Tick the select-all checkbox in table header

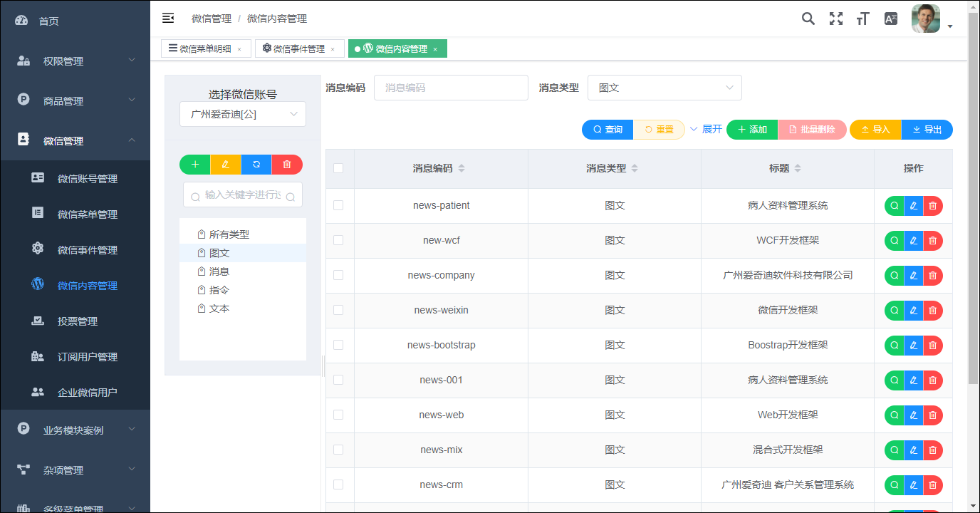pyautogui.click(x=338, y=168)
